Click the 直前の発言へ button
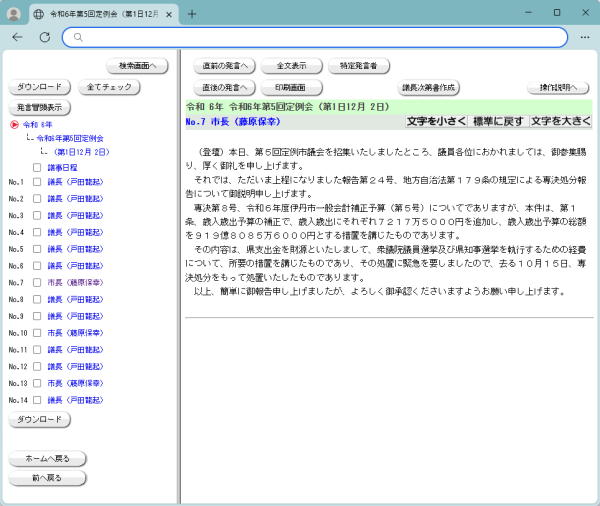This screenshot has height=506, width=600. [x=225, y=66]
